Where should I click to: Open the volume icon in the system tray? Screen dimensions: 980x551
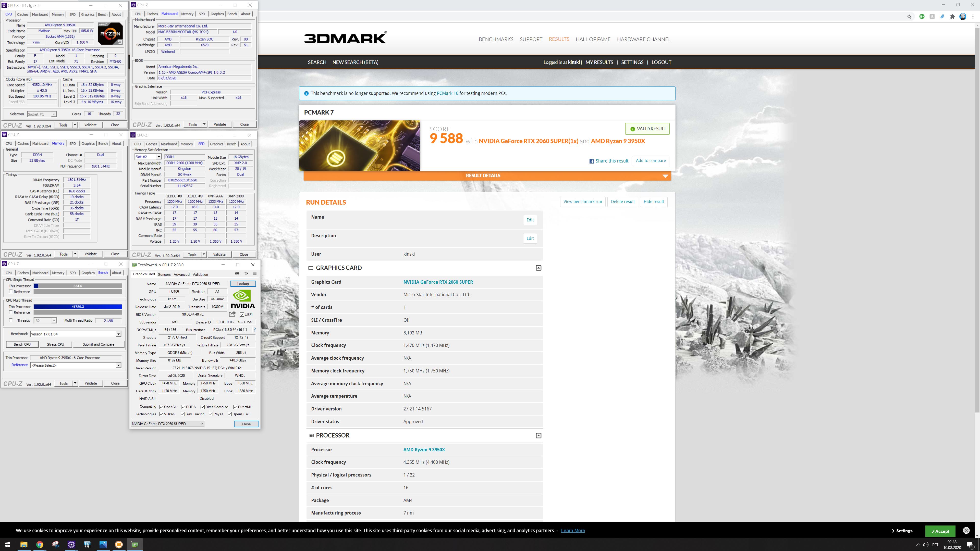tap(926, 545)
